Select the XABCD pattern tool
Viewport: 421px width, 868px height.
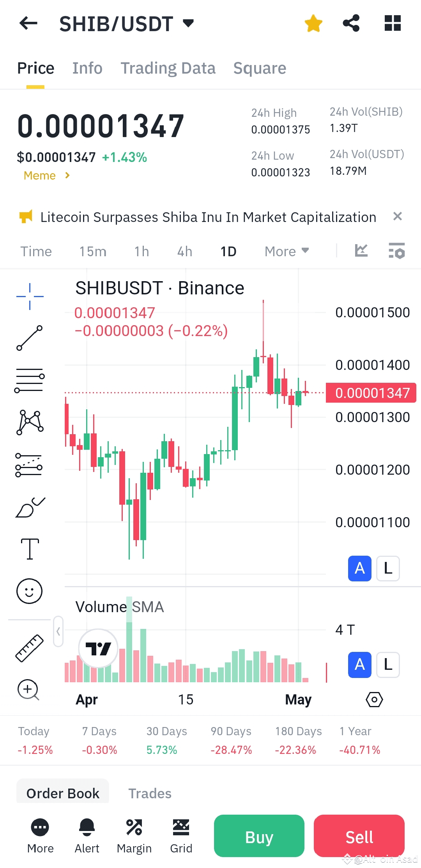click(x=30, y=423)
